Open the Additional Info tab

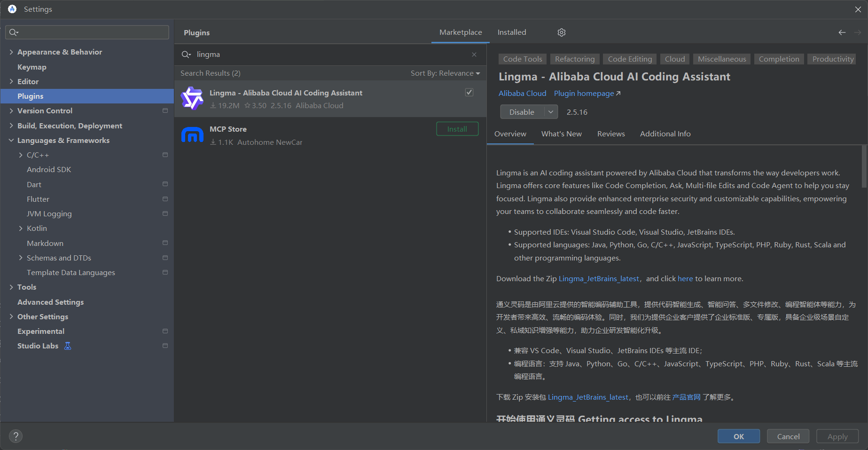[x=665, y=134]
